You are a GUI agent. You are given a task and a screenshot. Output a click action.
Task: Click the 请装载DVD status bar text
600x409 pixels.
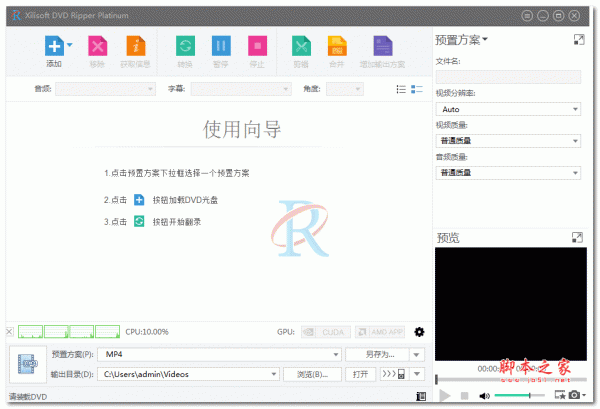pos(28,397)
